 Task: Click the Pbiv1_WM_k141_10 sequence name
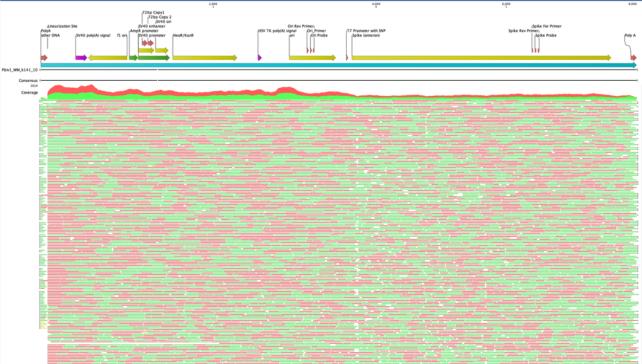click(x=19, y=70)
